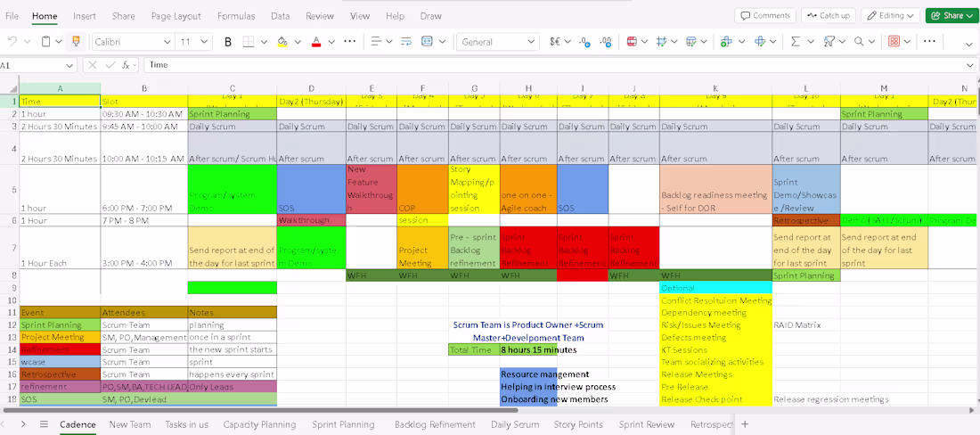This screenshot has width=980, height=435.
Task: Click the Cell Styles icon
Action: click(662, 42)
